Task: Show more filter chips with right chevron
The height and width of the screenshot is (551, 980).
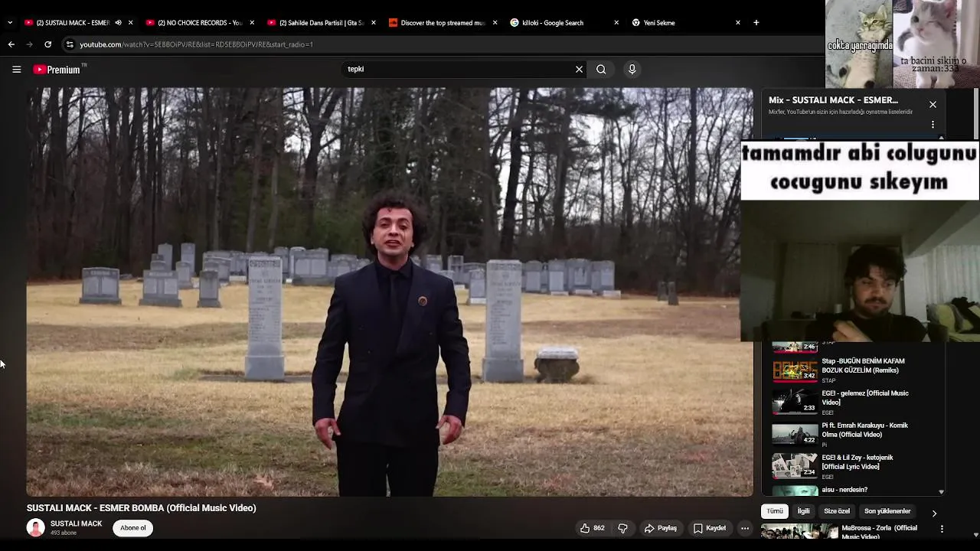Action: (x=934, y=513)
